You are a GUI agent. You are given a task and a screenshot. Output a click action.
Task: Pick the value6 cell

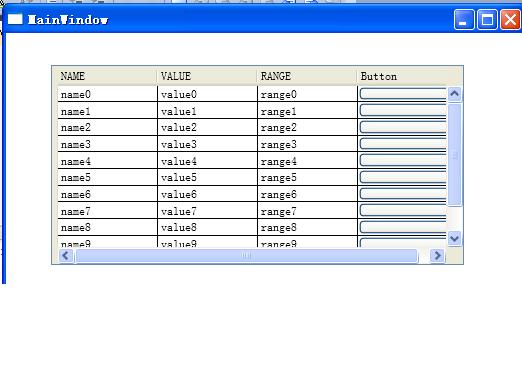click(x=207, y=194)
